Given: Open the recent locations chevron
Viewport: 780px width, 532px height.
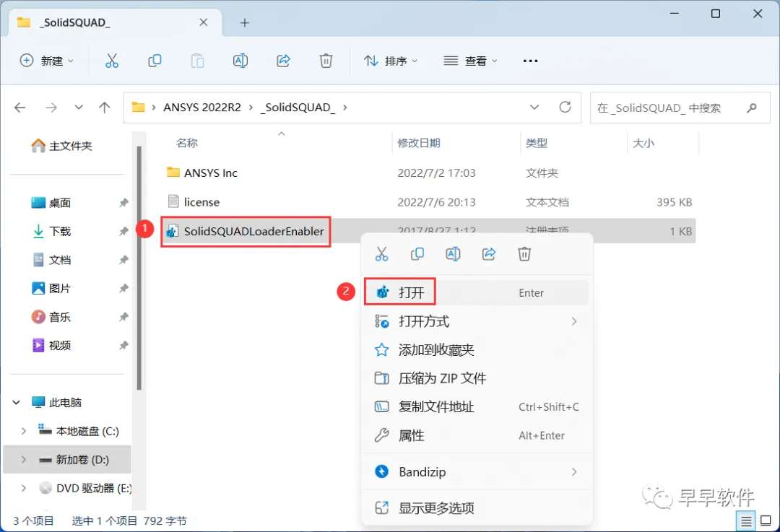Looking at the screenshot, I should pos(79,108).
